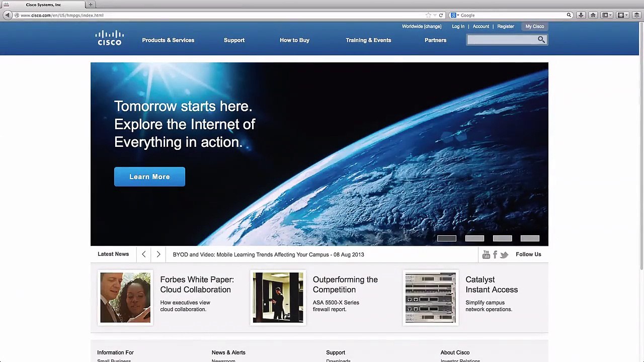The height and width of the screenshot is (362, 644).
Task: Click the Learn More button on the banner
Action: [149, 176]
